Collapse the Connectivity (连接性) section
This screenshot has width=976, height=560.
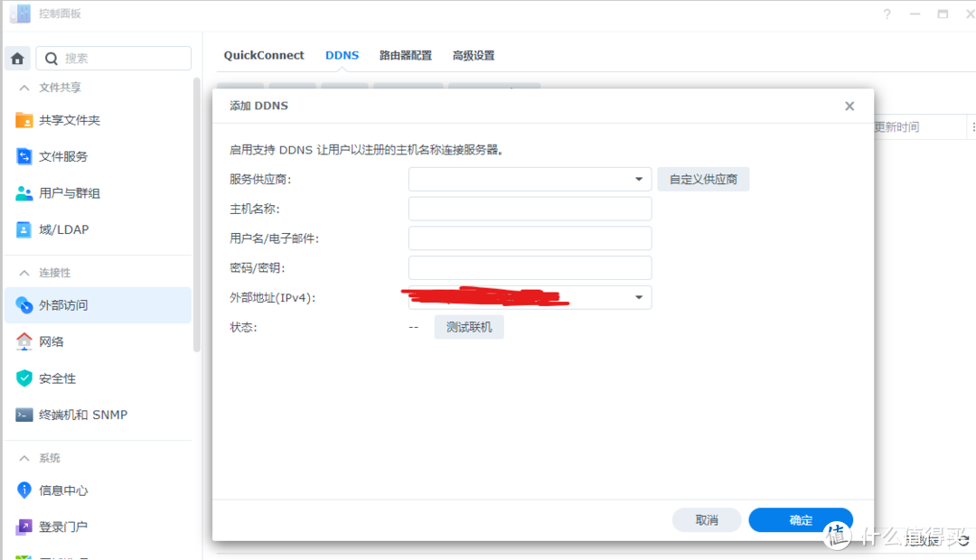pos(24,273)
